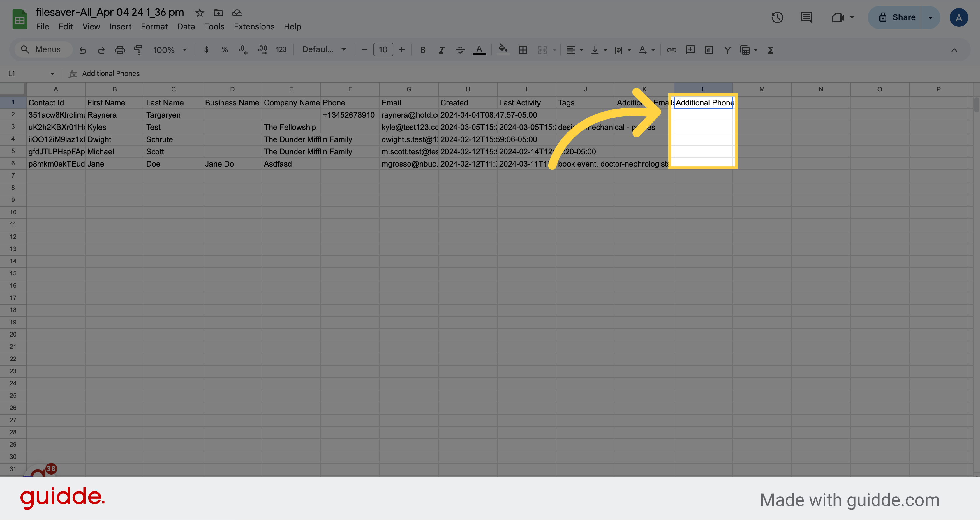980x520 pixels.
Task: Open the Insert menu
Action: (x=120, y=26)
